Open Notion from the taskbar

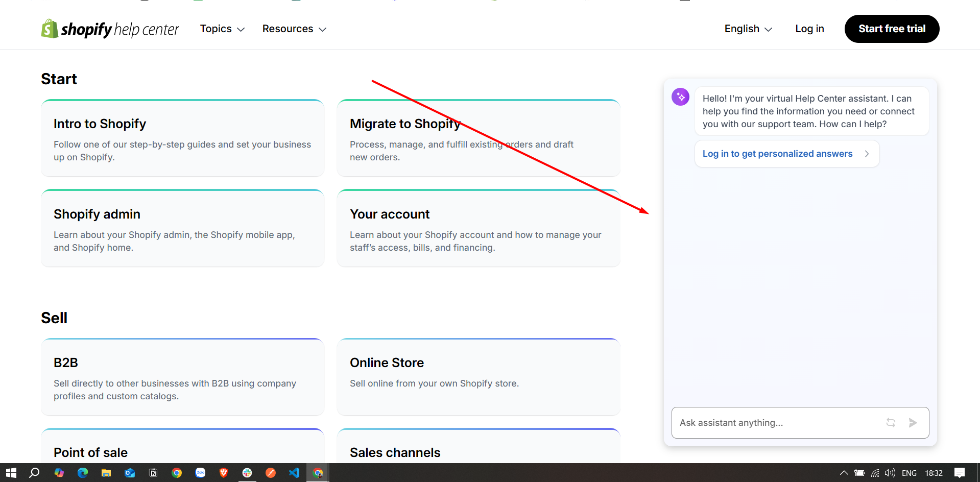click(x=153, y=473)
